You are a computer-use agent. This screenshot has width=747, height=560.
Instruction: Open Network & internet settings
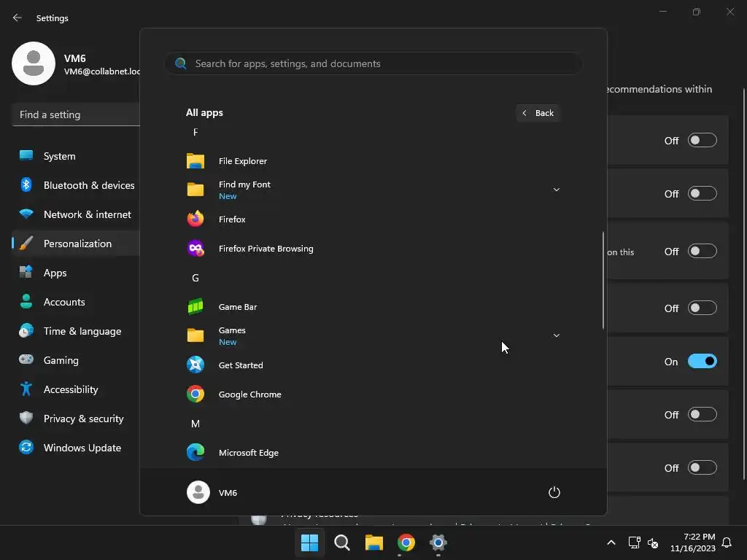point(76,214)
